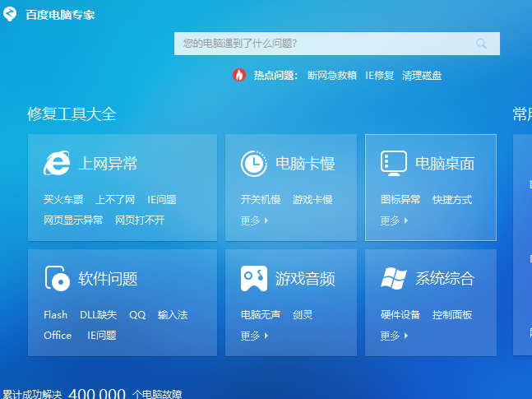Select the 图标异常 link

click(x=400, y=200)
